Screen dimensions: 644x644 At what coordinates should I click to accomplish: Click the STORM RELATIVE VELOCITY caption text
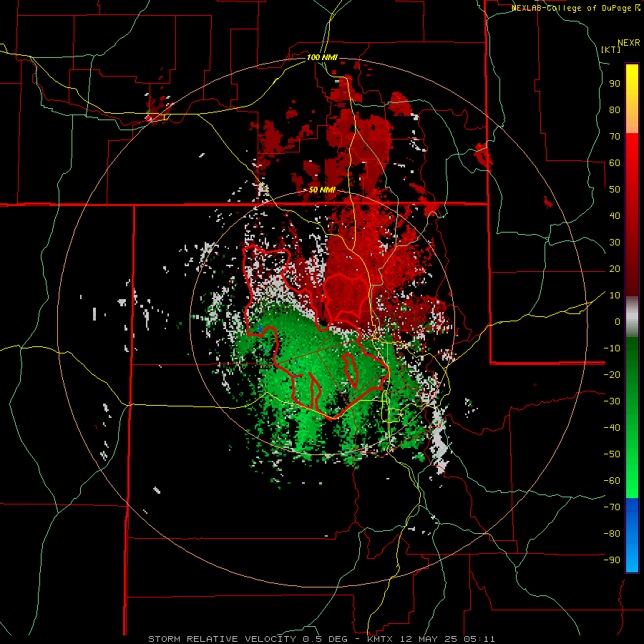222,639
